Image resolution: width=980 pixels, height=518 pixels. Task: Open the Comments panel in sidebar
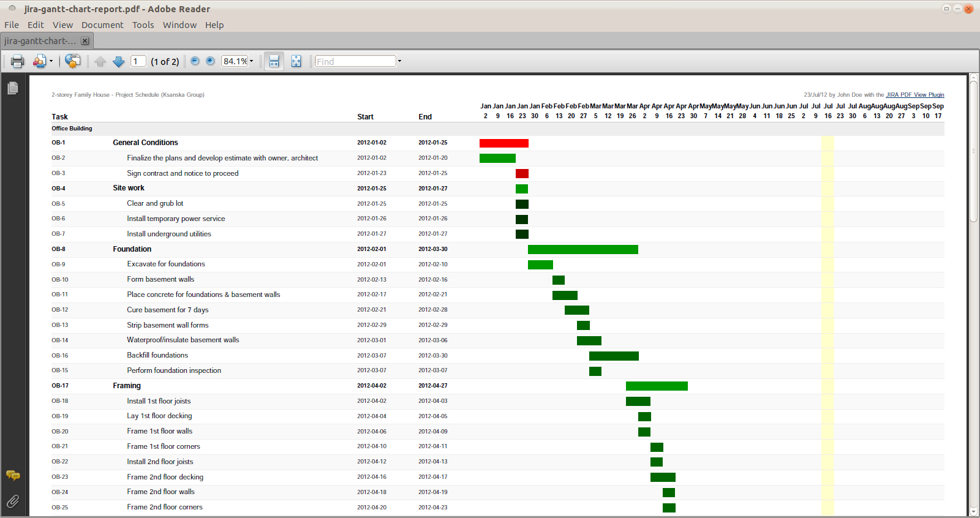13,476
